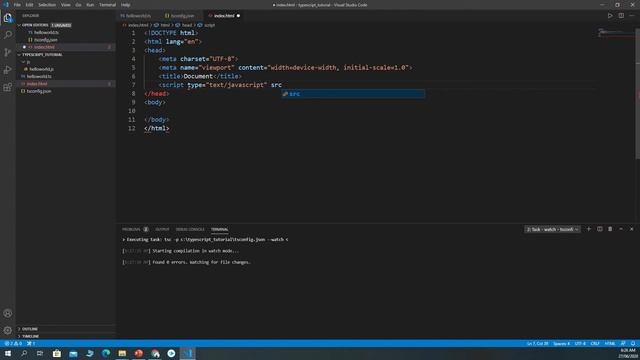
Task: Launch Microsoft Edge from taskbar
Action: coord(106,353)
